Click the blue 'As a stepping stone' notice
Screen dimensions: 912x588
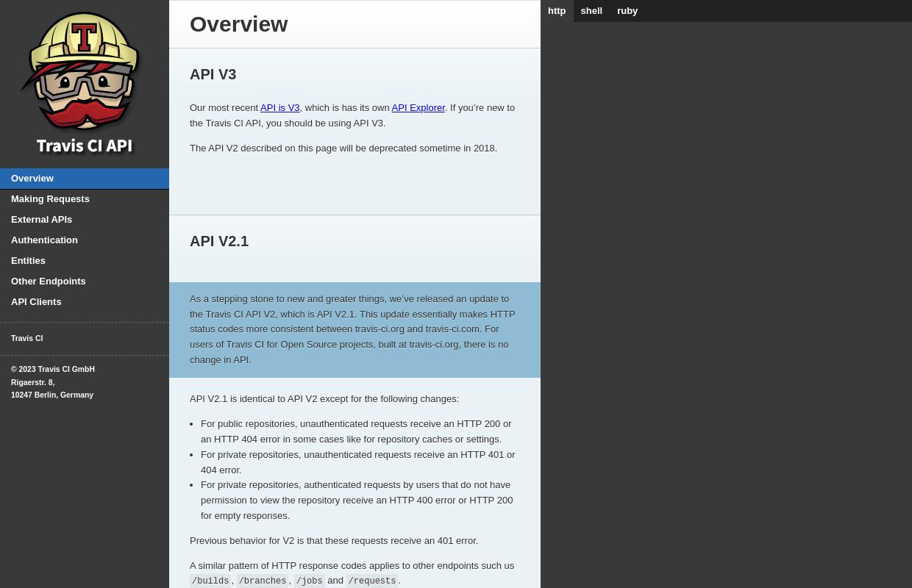[x=355, y=330]
